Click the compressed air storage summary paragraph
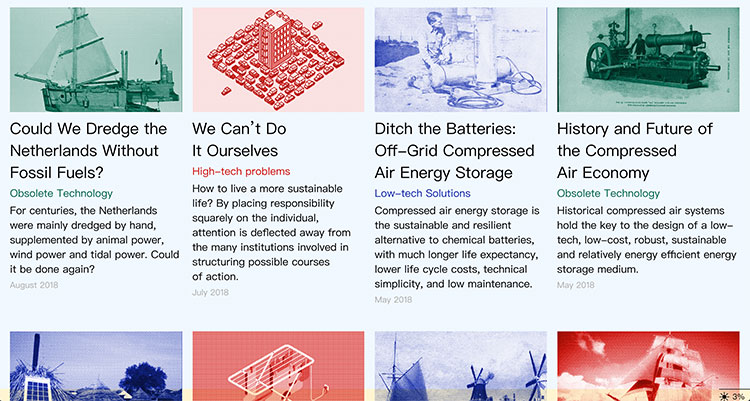This screenshot has width=750, height=401. pos(458,248)
